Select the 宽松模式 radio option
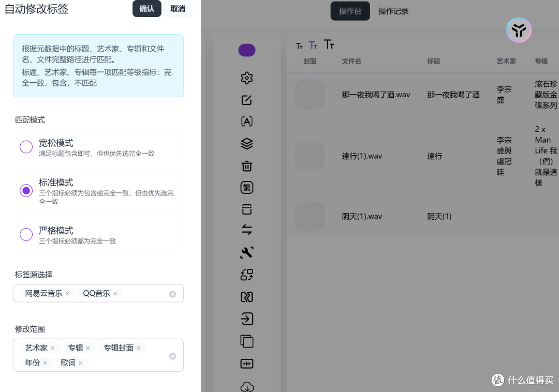Screen dimensions: 559x392 tap(26, 147)
